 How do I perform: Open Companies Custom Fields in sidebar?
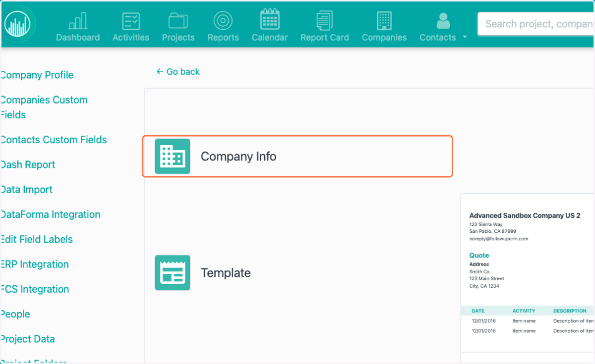coord(44,107)
